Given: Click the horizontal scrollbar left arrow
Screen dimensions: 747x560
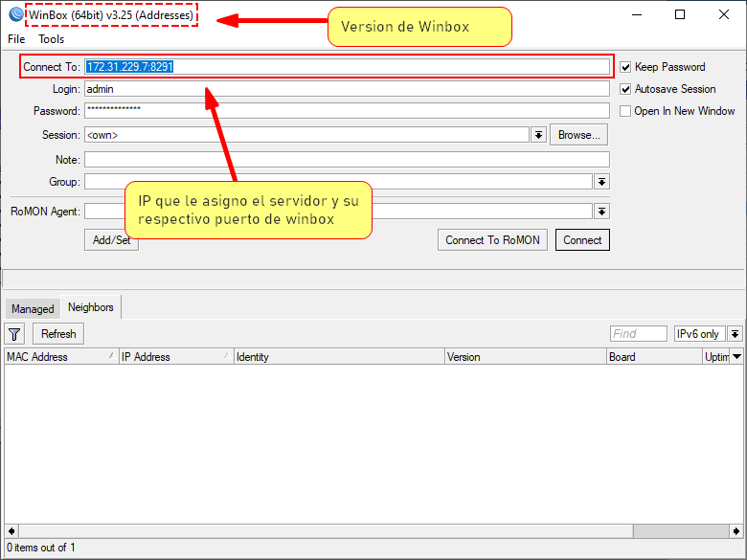Looking at the screenshot, I should 11,531.
